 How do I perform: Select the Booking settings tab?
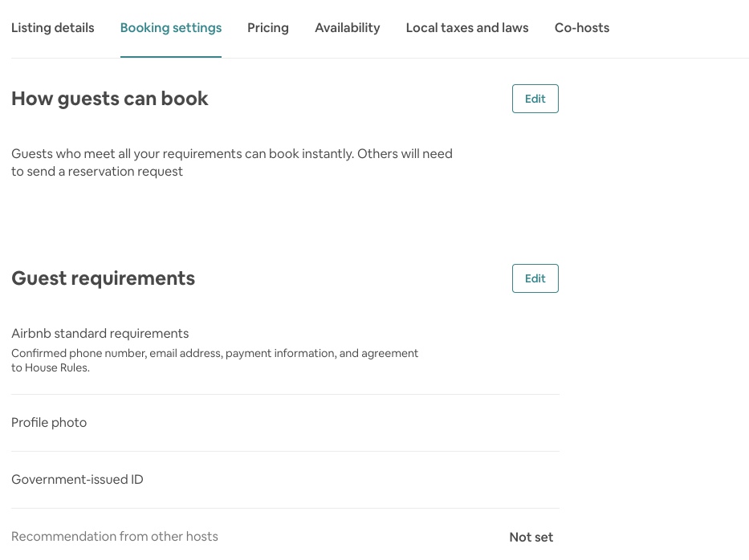point(170,28)
